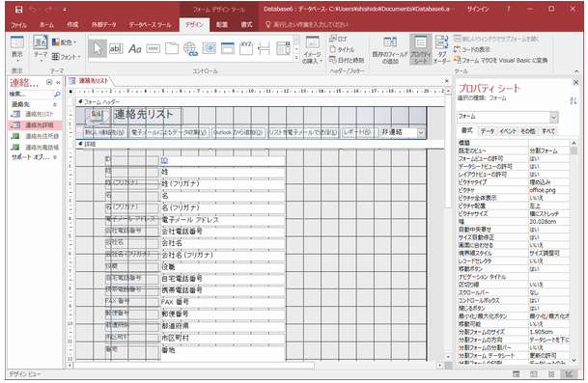Open the Help question mark icon
588x383 pixels.
tap(509, 9)
